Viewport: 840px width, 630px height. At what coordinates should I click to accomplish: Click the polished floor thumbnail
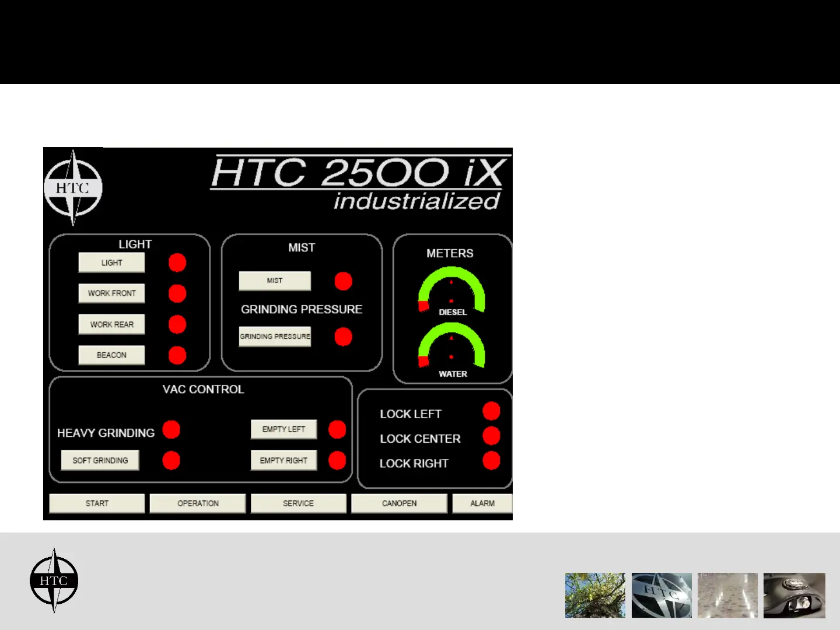(x=727, y=595)
